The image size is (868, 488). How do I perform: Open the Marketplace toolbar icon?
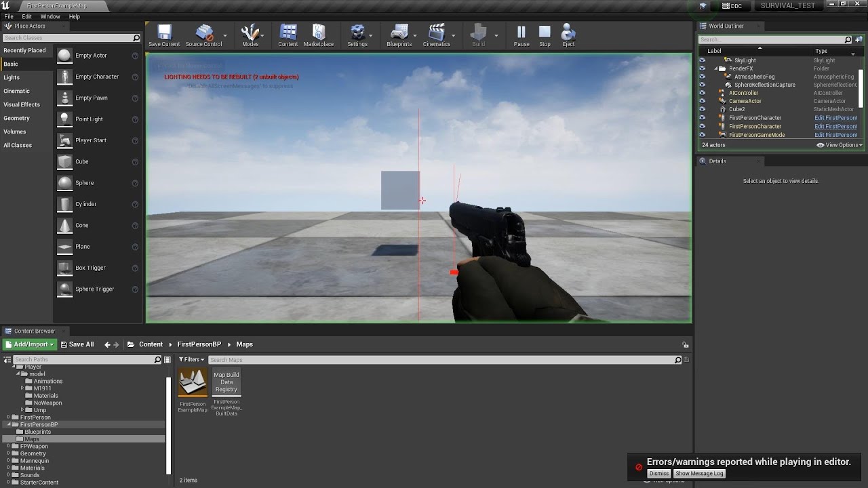[318, 36]
